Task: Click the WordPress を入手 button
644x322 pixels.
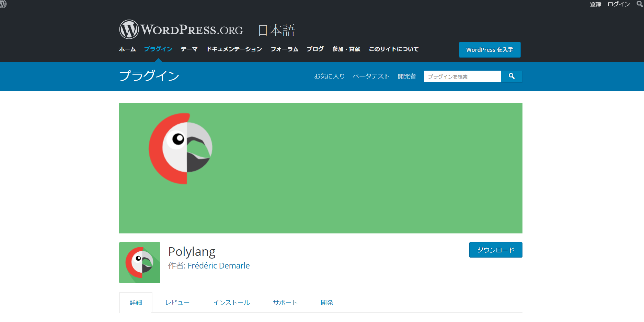Action: point(490,50)
